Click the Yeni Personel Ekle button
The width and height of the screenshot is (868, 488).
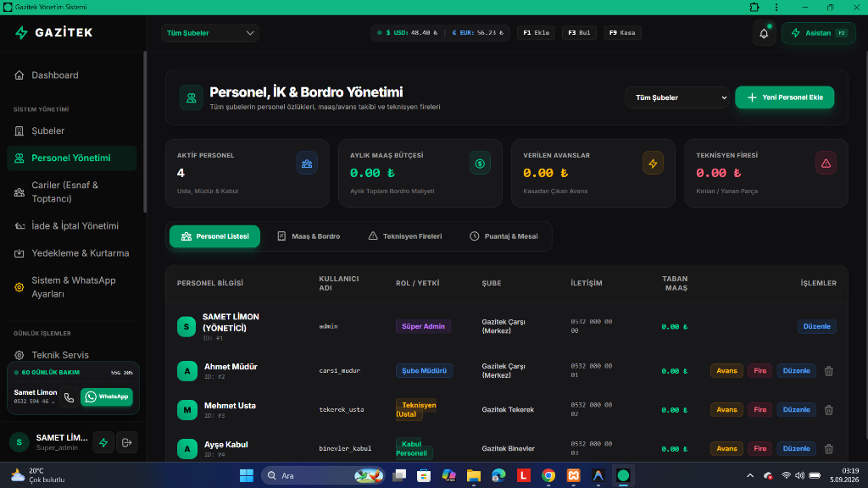pos(784,97)
